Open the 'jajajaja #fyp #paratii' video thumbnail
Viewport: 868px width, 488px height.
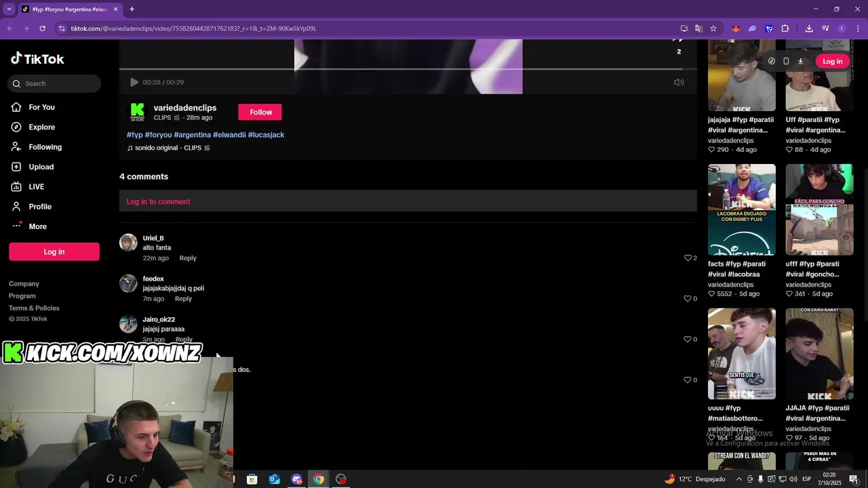pyautogui.click(x=742, y=75)
